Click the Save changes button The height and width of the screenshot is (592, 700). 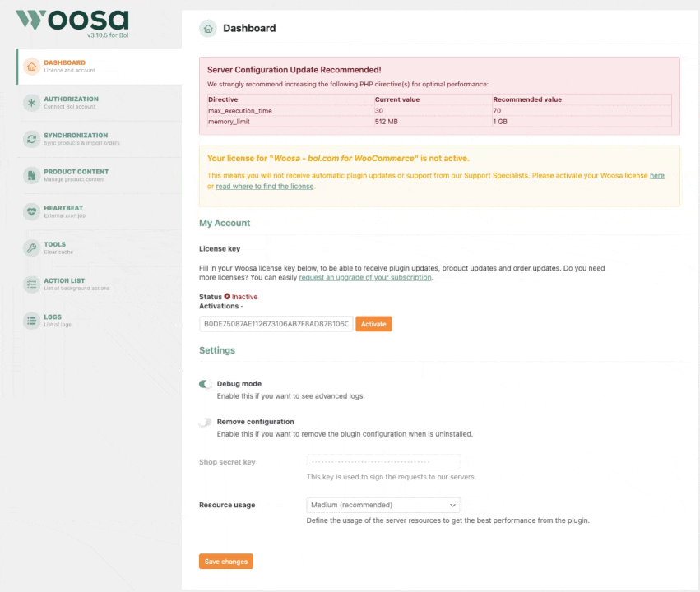pyautogui.click(x=226, y=562)
